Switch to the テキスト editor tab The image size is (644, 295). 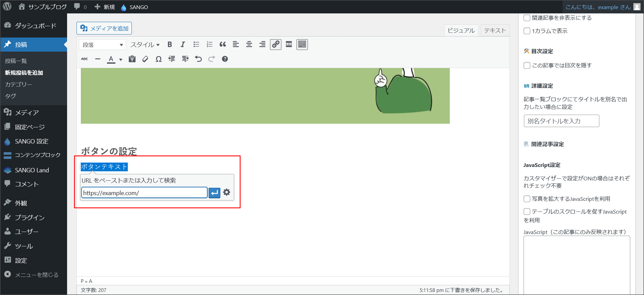[x=495, y=31]
